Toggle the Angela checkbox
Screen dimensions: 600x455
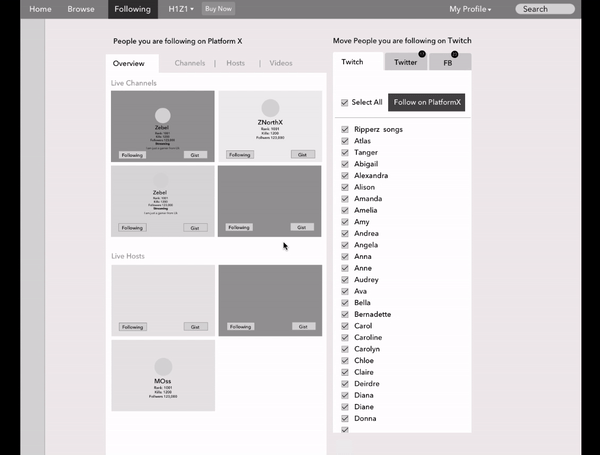345,245
